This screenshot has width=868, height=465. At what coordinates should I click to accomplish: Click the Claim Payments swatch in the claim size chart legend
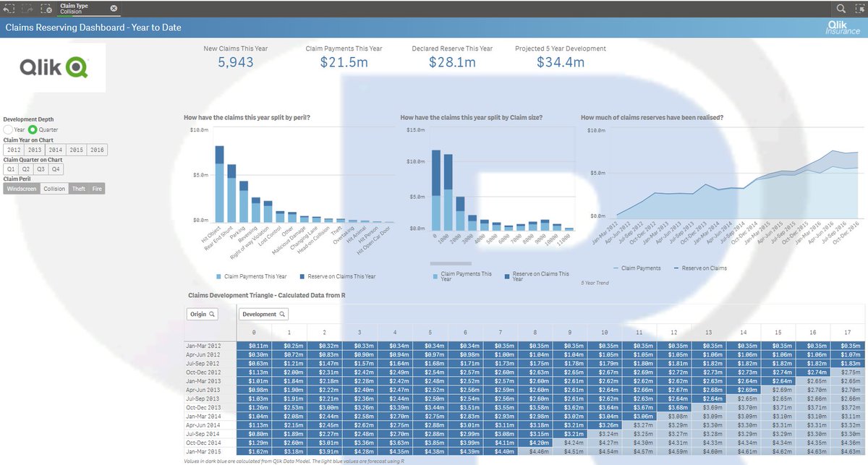tap(434, 276)
